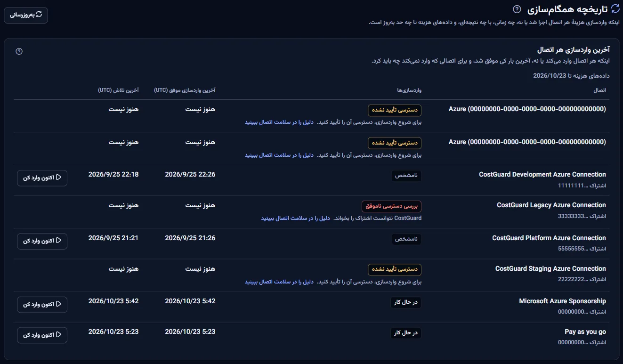This screenshot has height=364, width=623.
Task: Click در حال کار badge for Microsoft Azure Sponsorship
Action: click(x=406, y=302)
